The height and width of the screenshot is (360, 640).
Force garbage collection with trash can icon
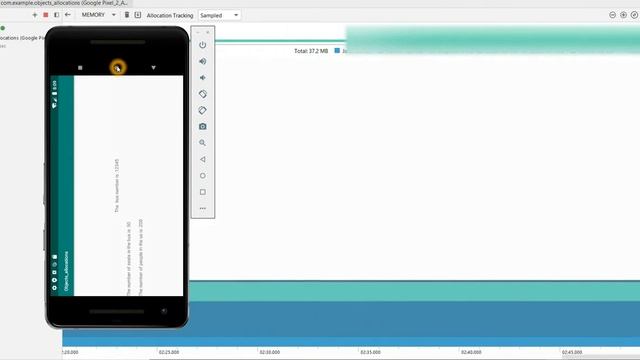127,15
